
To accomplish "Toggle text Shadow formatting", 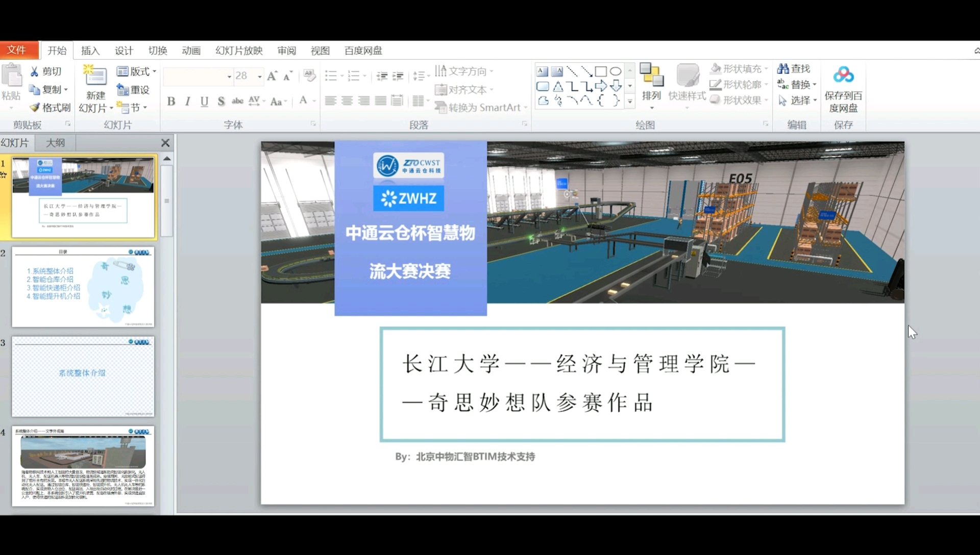I will [x=221, y=101].
